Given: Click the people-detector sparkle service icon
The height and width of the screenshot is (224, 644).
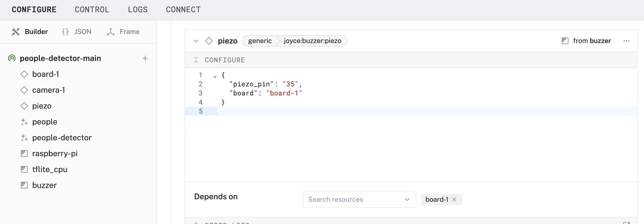Looking at the screenshot, I should 24,137.
